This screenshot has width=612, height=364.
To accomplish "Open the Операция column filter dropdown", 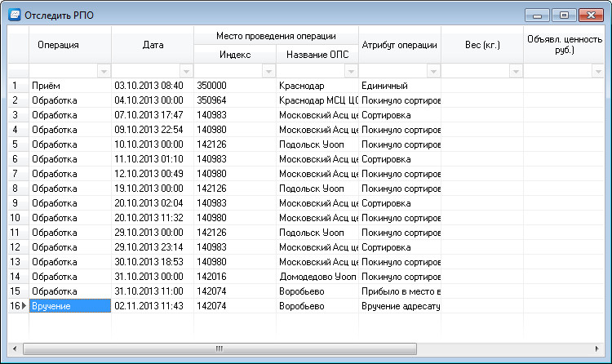I will (x=104, y=71).
